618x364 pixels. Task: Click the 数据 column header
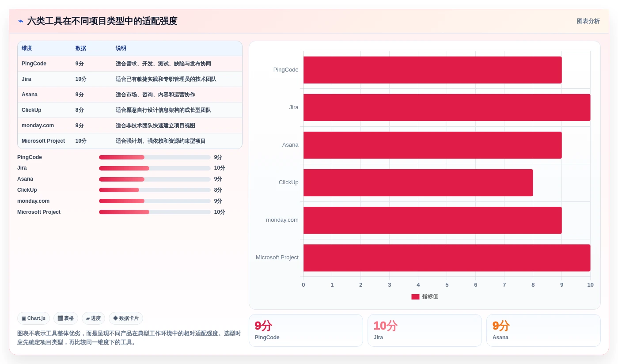pos(81,48)
